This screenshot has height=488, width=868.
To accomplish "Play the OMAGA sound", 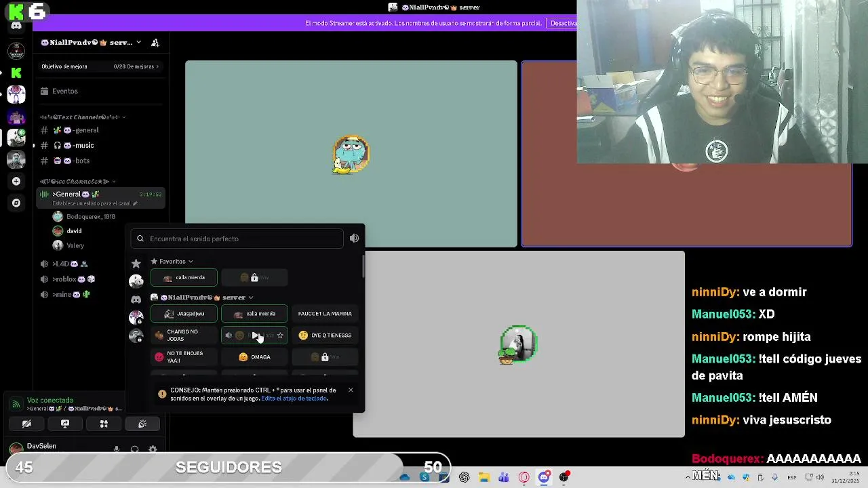I will [x=254, y=357].
